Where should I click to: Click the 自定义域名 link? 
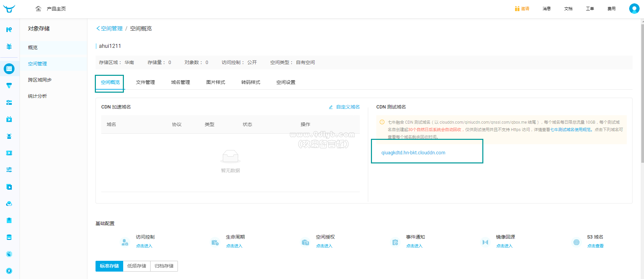pos(348,107)
